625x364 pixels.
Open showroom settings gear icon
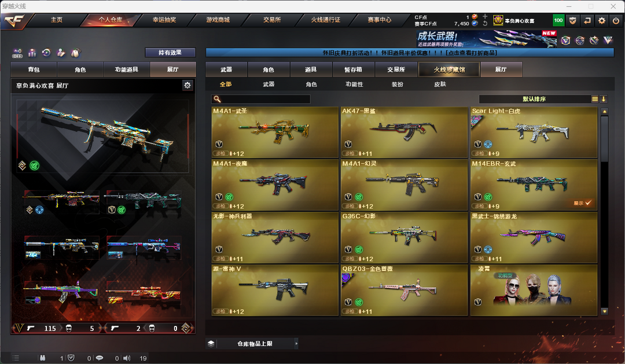tap(187, 85)
